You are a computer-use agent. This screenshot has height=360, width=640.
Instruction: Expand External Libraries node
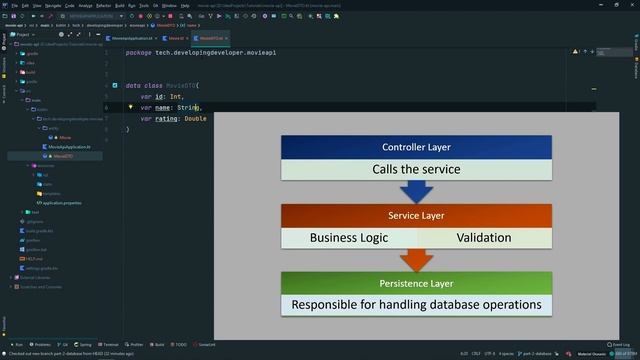coord(11,278)
